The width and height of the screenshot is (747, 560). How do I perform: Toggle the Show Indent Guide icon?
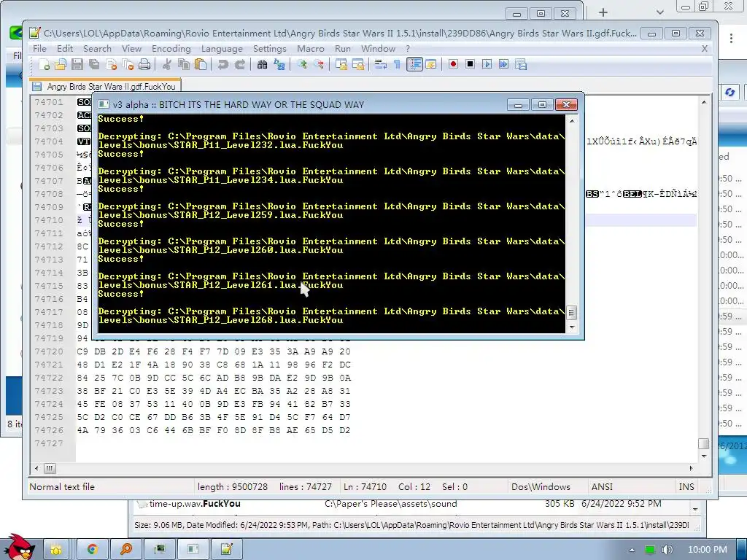pyautogui.click(x=414, y=64)
